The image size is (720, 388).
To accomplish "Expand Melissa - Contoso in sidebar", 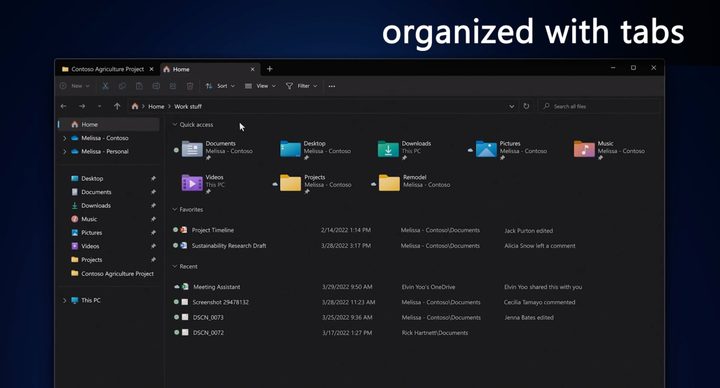I will (64, 138).
